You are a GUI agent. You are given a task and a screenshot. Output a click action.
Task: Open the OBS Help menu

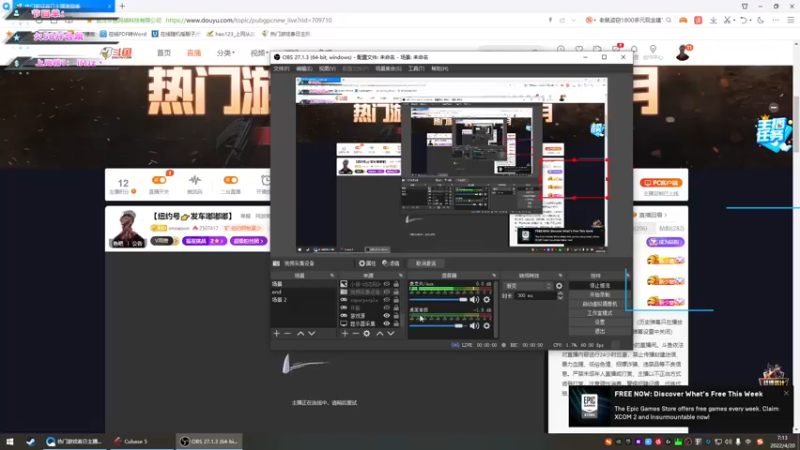(440, 68)
